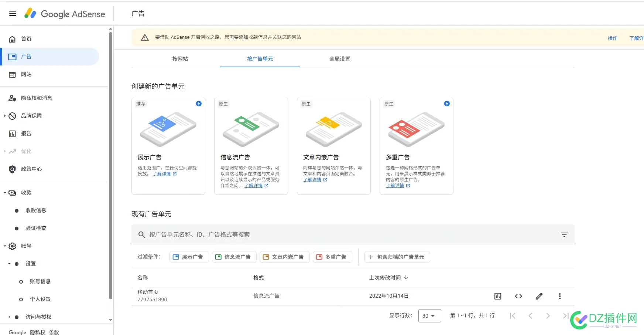The width and height of the screenshot is (644, 335).
Task: Click 了解详情 link under 信息流广告
Action: click(253, 186)
